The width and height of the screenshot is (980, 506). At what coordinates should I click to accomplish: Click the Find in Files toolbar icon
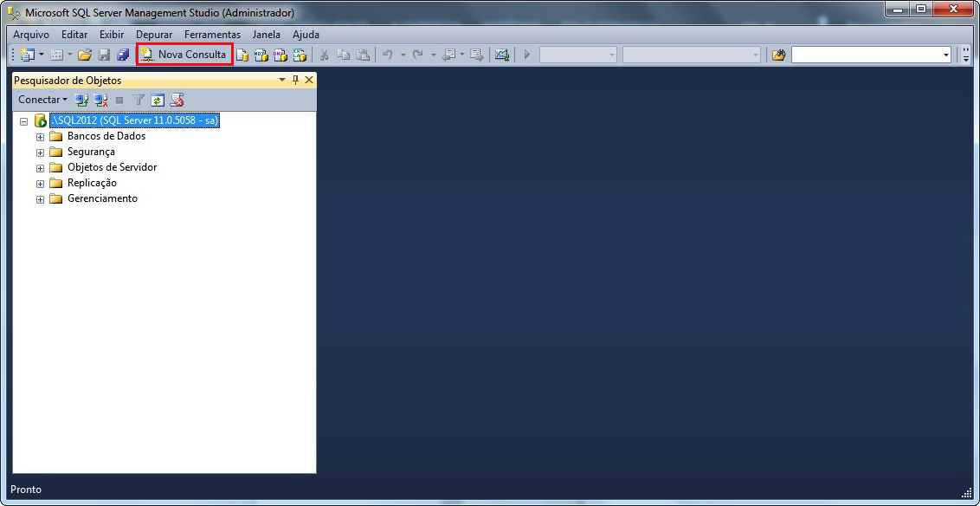[x=778, y=55]
